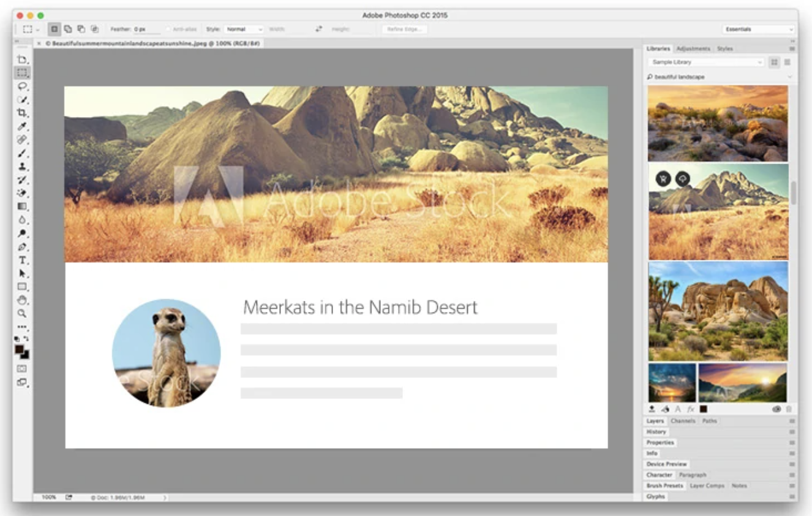Click the save-to-cloud icon on library thumbnail
812x516 pixels.
pos(682,178)
